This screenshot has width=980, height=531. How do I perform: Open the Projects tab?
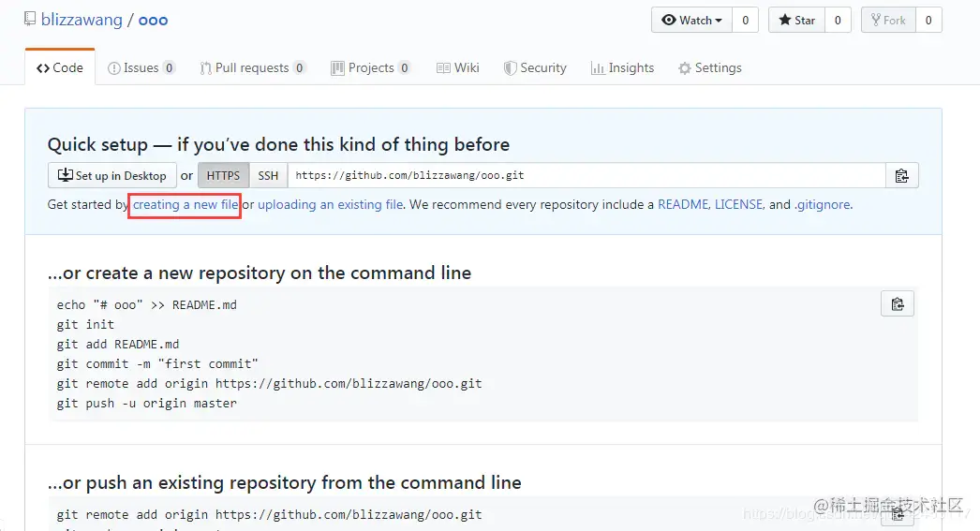(x=371, y=67)
